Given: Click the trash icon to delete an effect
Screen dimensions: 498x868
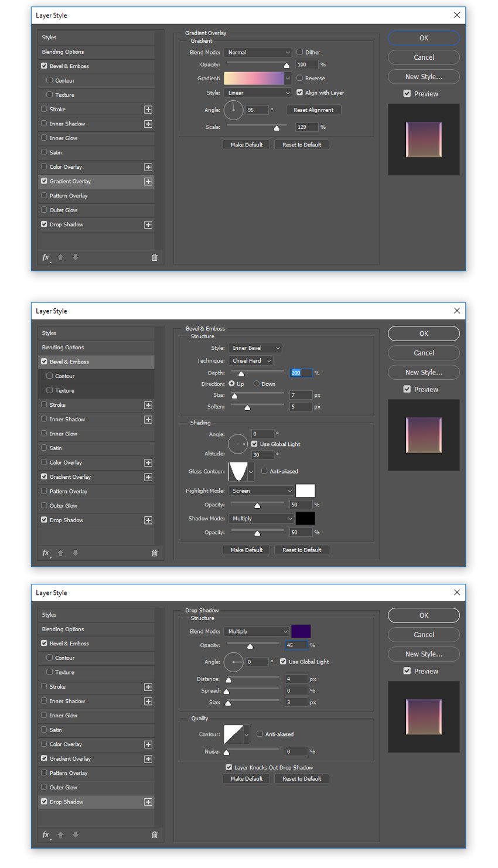Looking at the screenshot, I should [154, 257].
